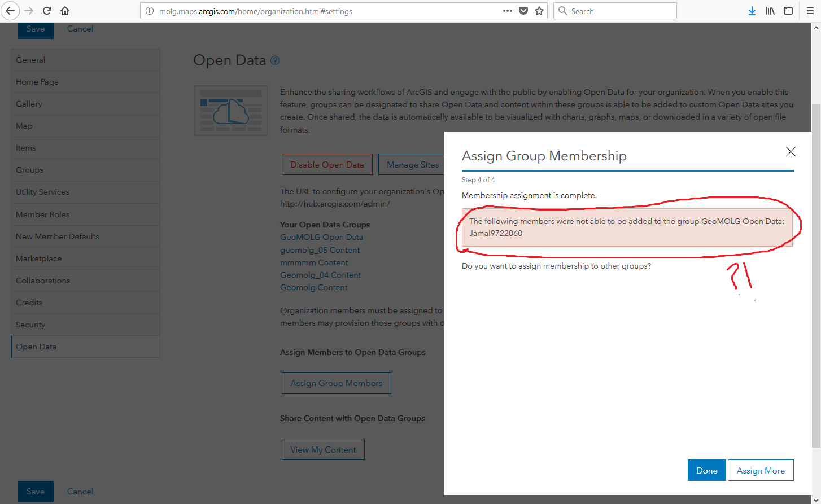Toggle the sidebar view icon
Screen dimensions: 821x504
(788, 11)
